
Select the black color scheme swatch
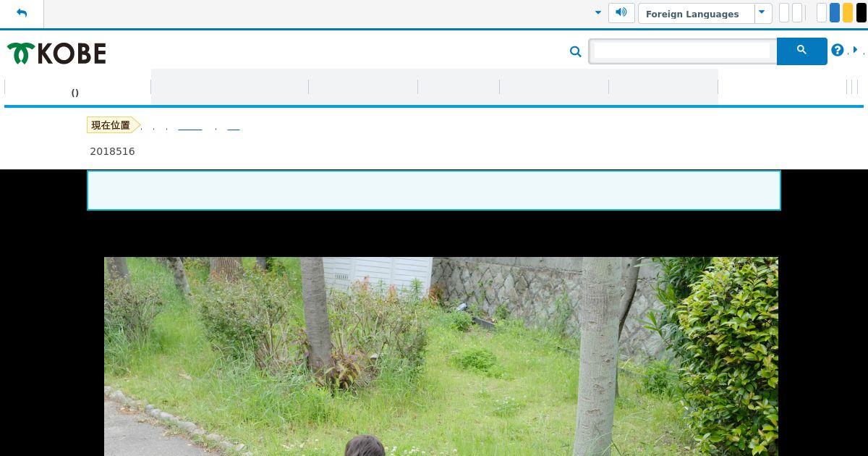[x=861, y=13]
